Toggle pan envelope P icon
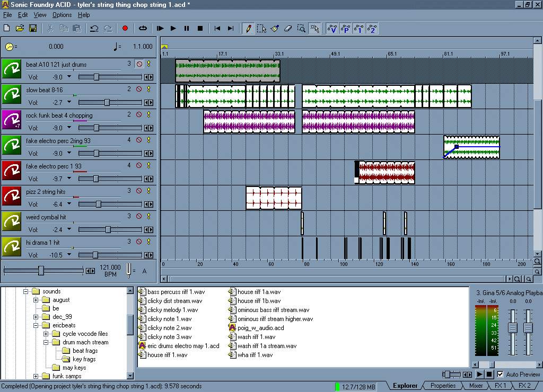This screenshot has width=543, height=392. point(345,29)
